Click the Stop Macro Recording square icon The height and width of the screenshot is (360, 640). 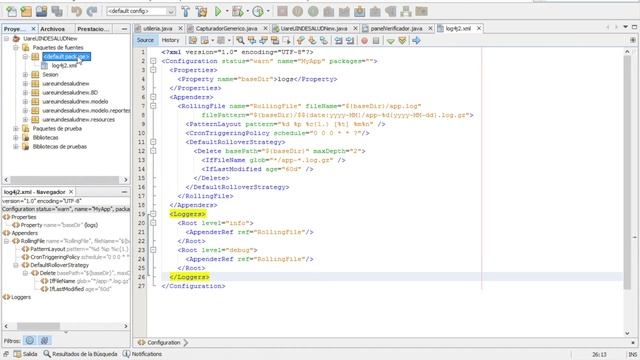click(376, 40)
